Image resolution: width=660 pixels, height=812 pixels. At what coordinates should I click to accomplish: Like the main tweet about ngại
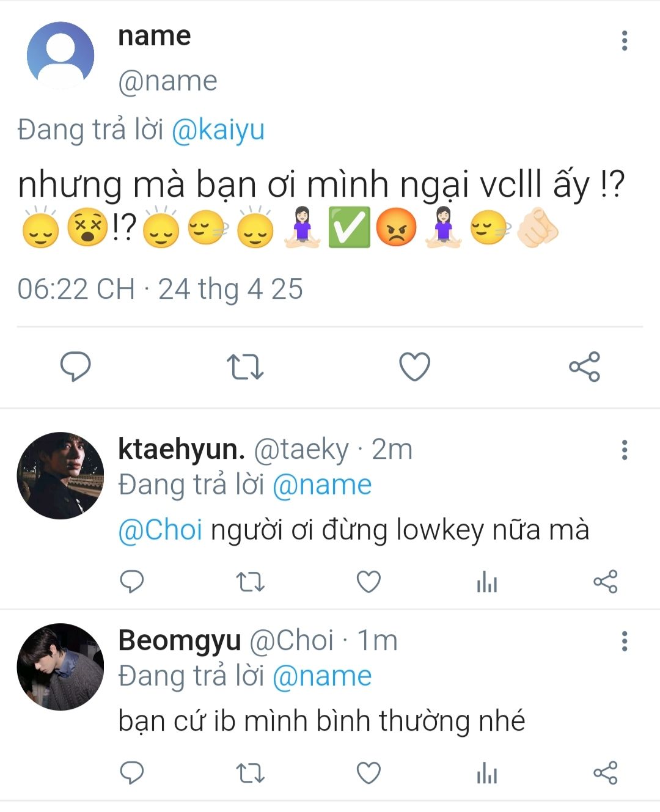414,367
